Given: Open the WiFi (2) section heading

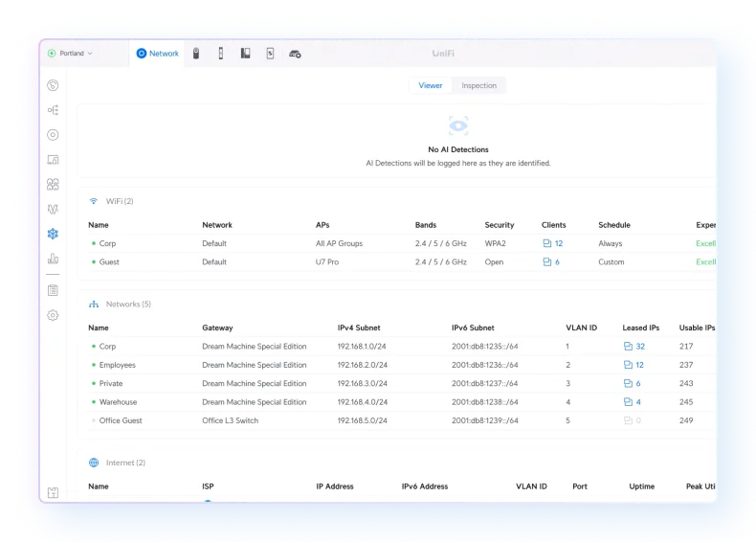Looking at the screenshot, I should [x=120, y=201].
